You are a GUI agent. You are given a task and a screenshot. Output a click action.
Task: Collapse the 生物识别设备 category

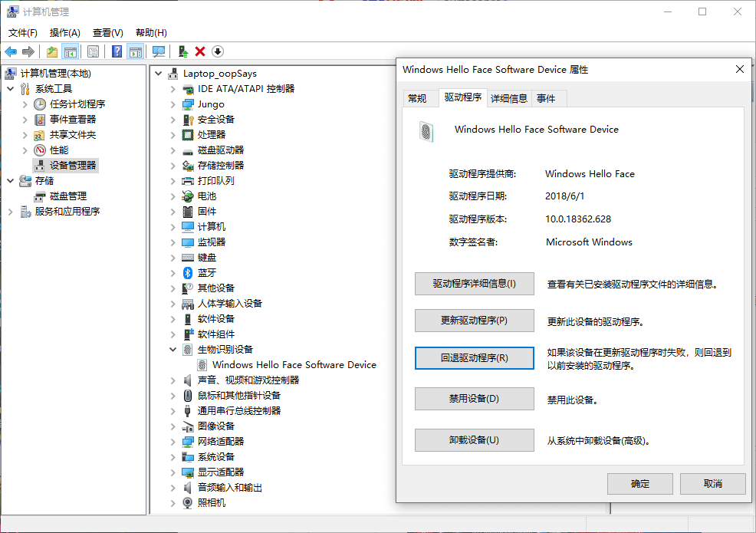pyautogui.click(x=173, y=350)
